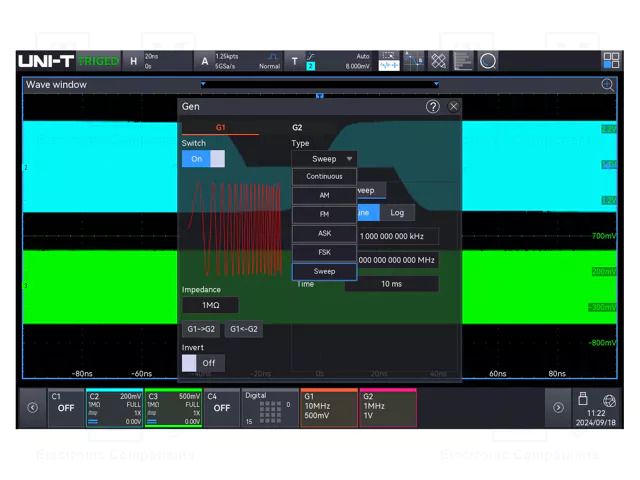Viewport: 640px width, 480px height.
Task: Switch to the G2 tab
Action: tap(297, 128)
